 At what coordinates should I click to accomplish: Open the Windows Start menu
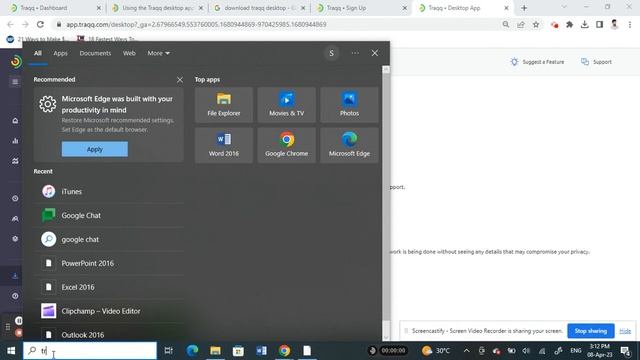11,351
